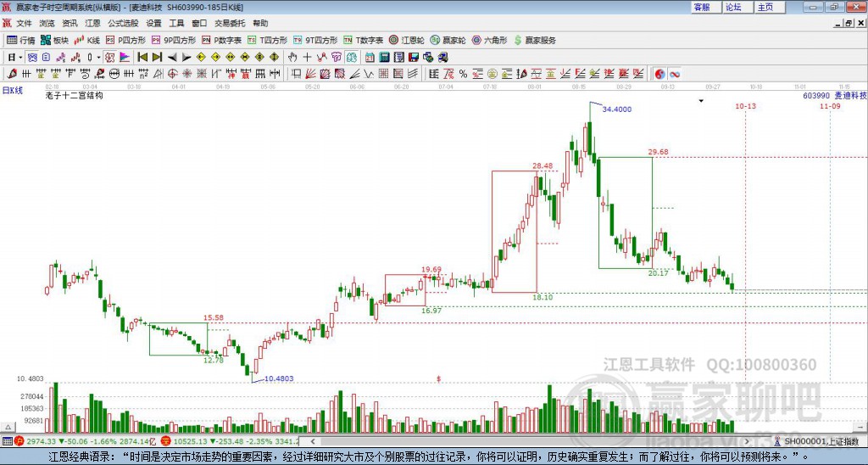This screenshot has height=465, width=868.
Task: Click the percent % tool icon
Action: pyautogui.click(x=463, y=74)
